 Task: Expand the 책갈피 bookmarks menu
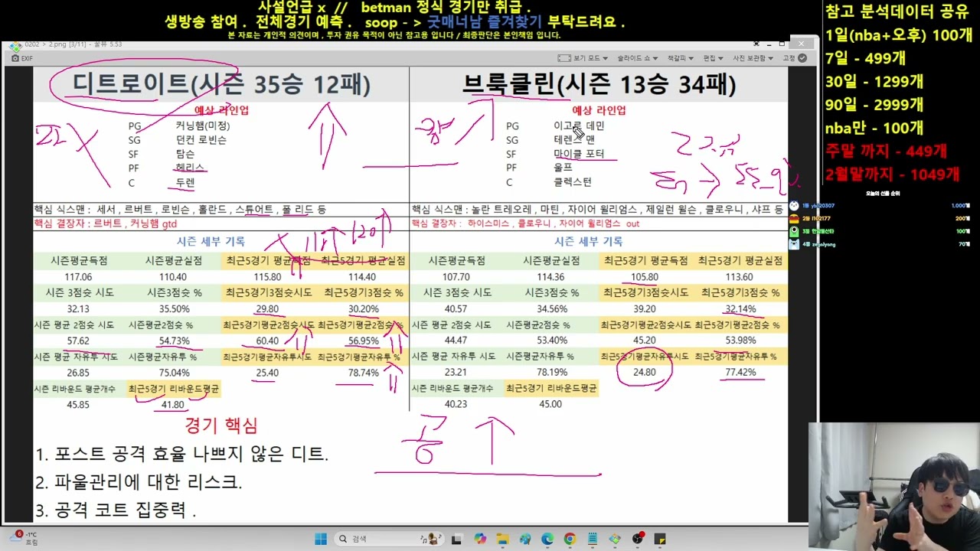681,58
